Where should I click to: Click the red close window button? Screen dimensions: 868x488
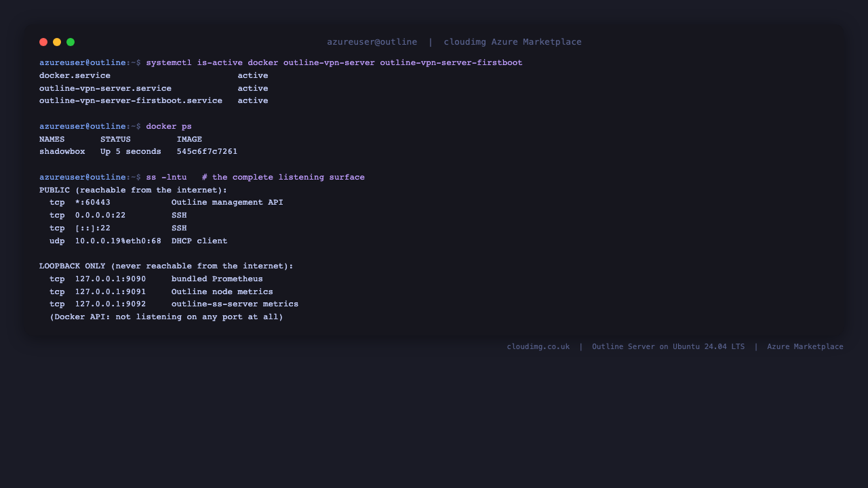[43, 42]
